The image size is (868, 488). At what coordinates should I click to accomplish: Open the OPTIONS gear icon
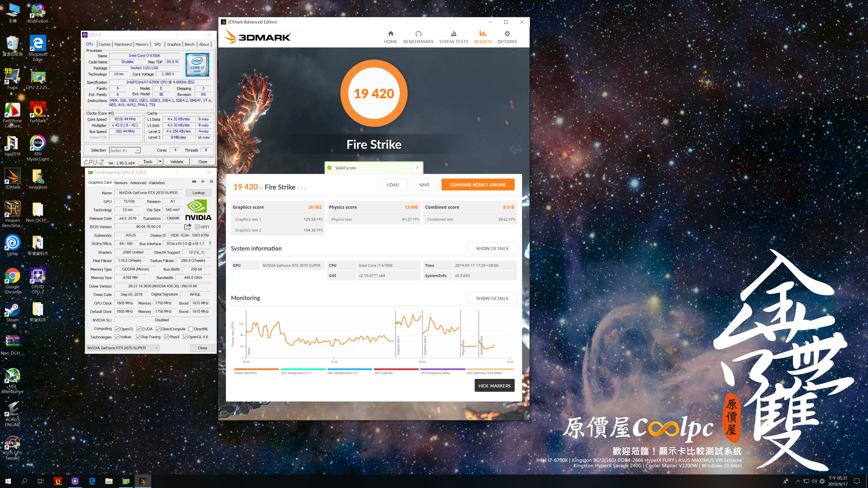507,34
